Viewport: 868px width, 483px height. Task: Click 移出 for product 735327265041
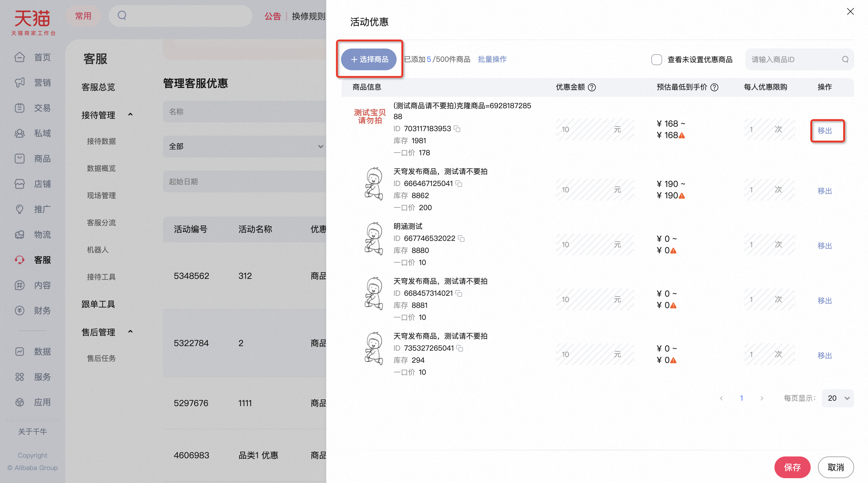tap(825, 355)
